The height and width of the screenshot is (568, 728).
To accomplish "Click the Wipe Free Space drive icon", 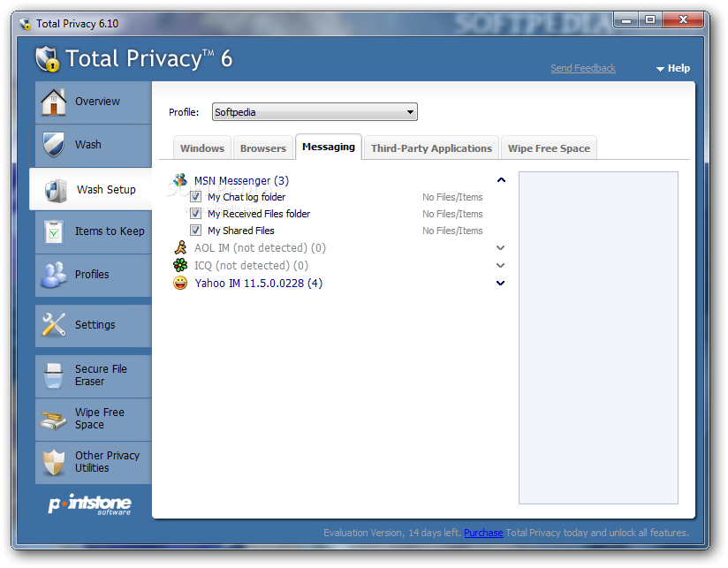I will (53, 420).
